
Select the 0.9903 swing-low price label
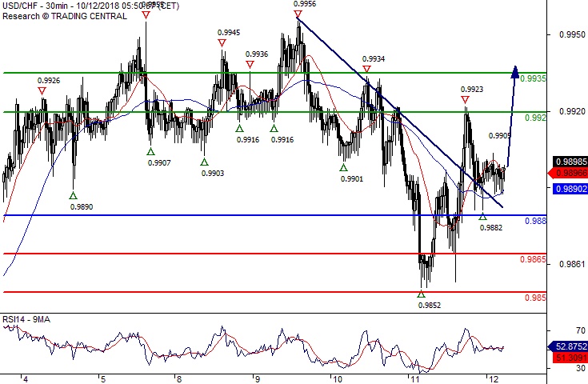click(x=213, y=174)
